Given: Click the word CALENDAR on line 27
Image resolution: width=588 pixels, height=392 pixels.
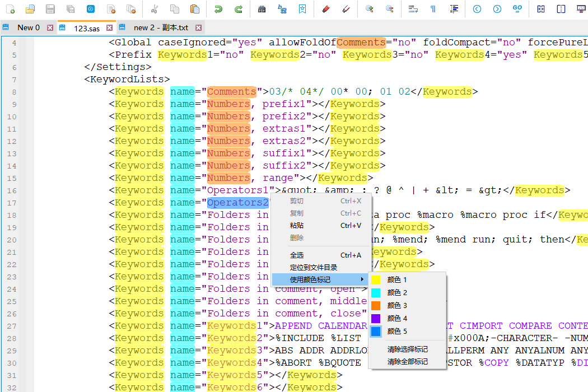Looking at the screenshot, I should 342,325.
